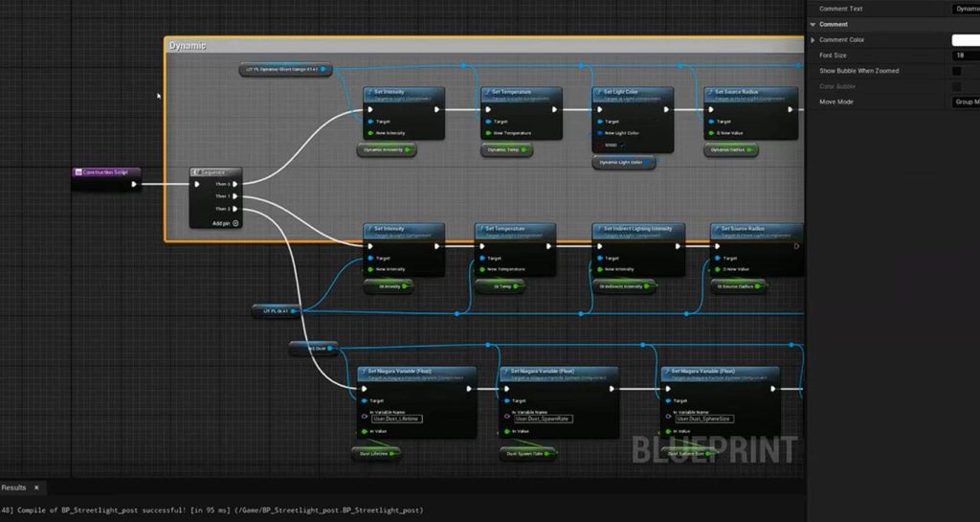Click the Construction Script node's exec output pin

(133, 184)
